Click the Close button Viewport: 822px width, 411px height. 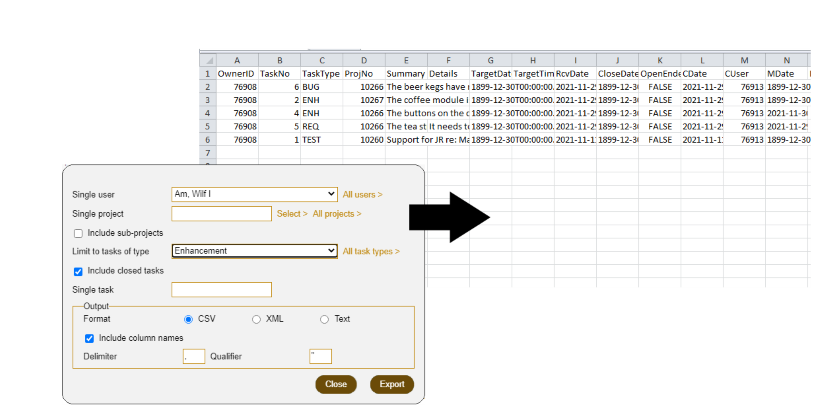click(336, 384)
